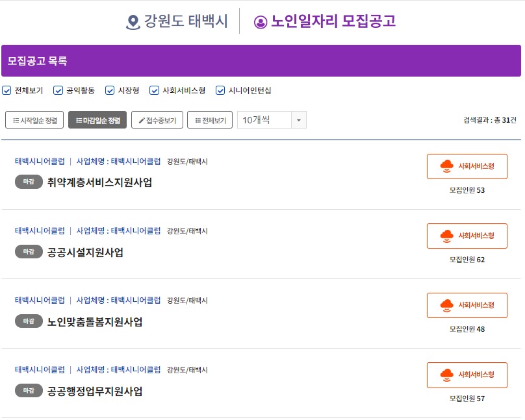Uncheck the 시장형 checkbox
This screenshot has height=420, width=525.
point(110,90)
